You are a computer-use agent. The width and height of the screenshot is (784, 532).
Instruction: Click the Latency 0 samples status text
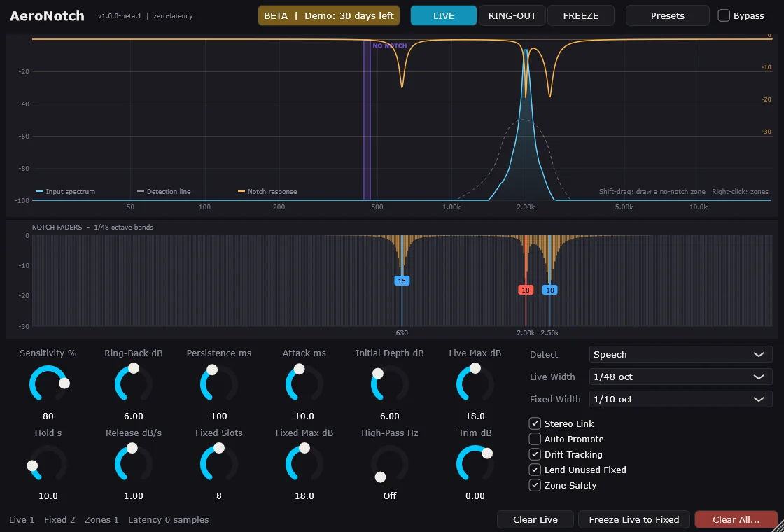(x=169, y=520)
